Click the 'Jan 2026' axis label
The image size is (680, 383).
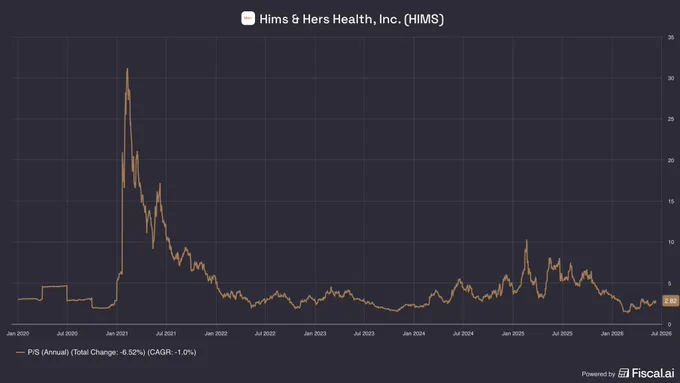pos(612,334)
